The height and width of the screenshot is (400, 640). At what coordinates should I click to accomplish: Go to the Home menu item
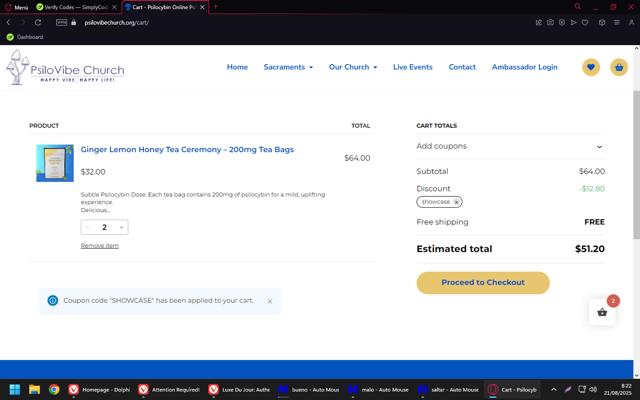point(237,67)
